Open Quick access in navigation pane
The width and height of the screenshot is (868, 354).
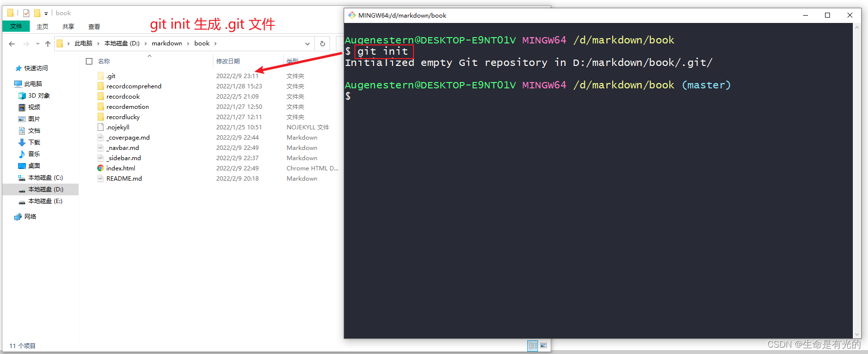click(x=32, y=68)
